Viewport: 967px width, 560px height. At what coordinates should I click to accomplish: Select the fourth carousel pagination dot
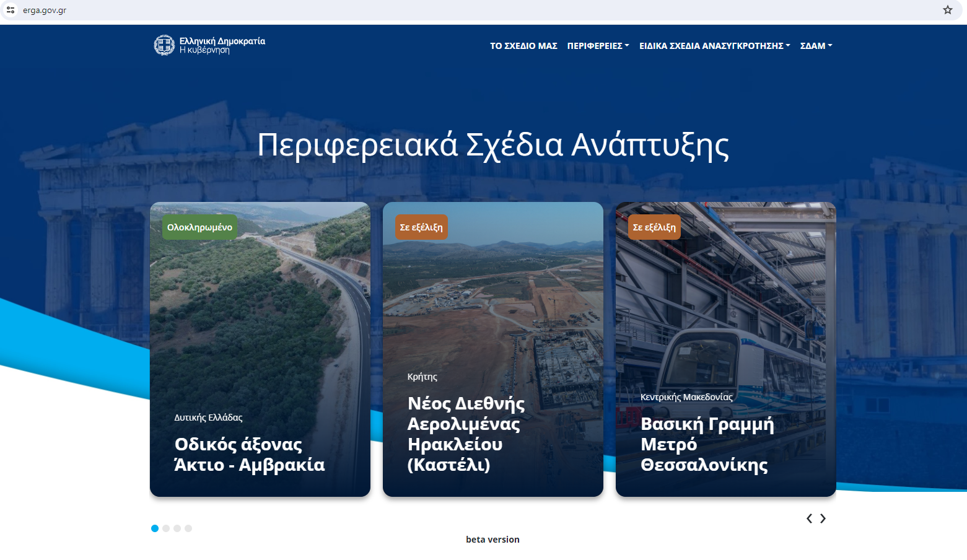click(x=189, y=528)
